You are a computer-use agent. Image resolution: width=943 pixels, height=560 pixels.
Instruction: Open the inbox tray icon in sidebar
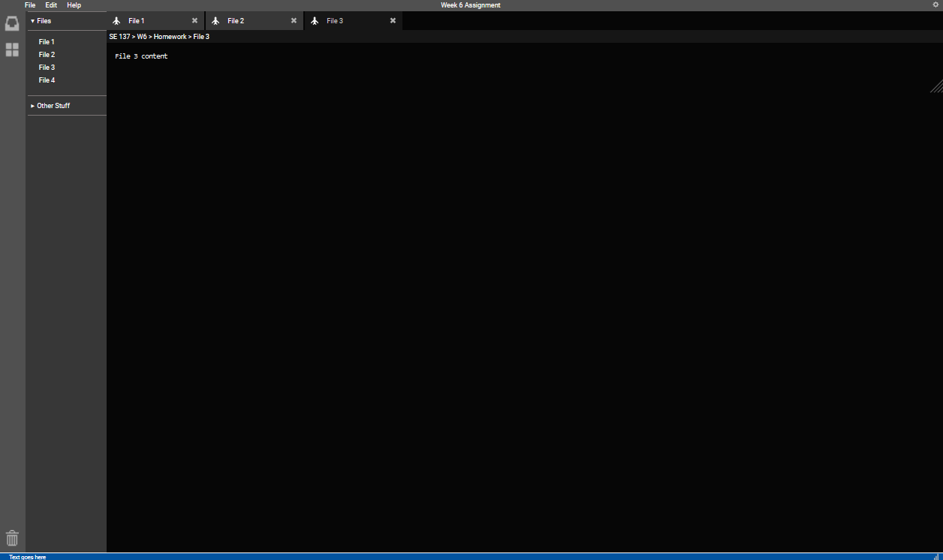(x=12, y=23)
